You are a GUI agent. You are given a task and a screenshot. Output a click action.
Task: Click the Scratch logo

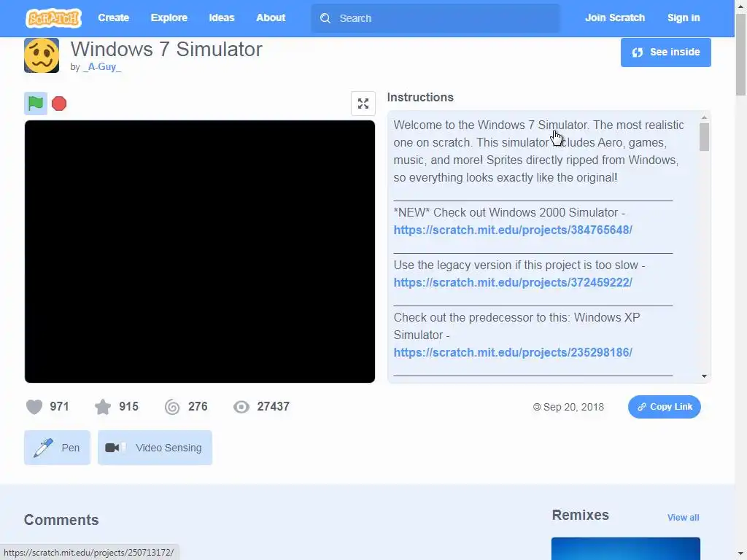coord(53,18)
